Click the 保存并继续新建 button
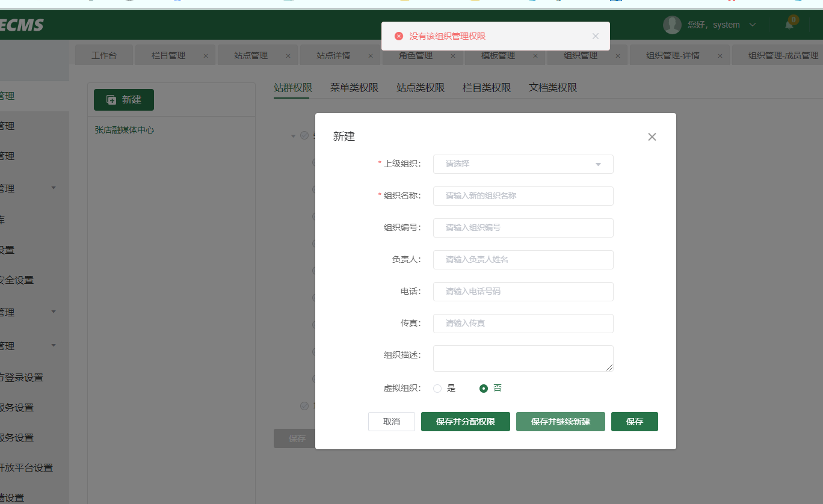 click(x=561, y=422)
